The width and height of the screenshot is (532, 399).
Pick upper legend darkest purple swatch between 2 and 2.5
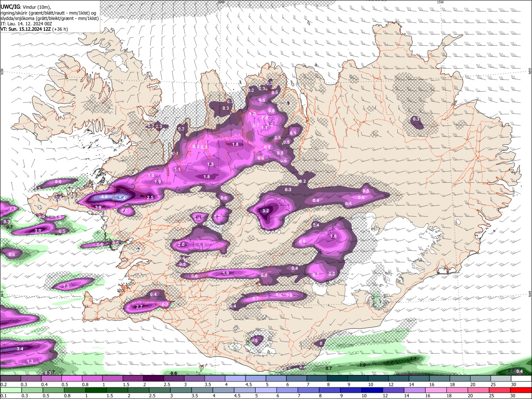click(153, 379)
